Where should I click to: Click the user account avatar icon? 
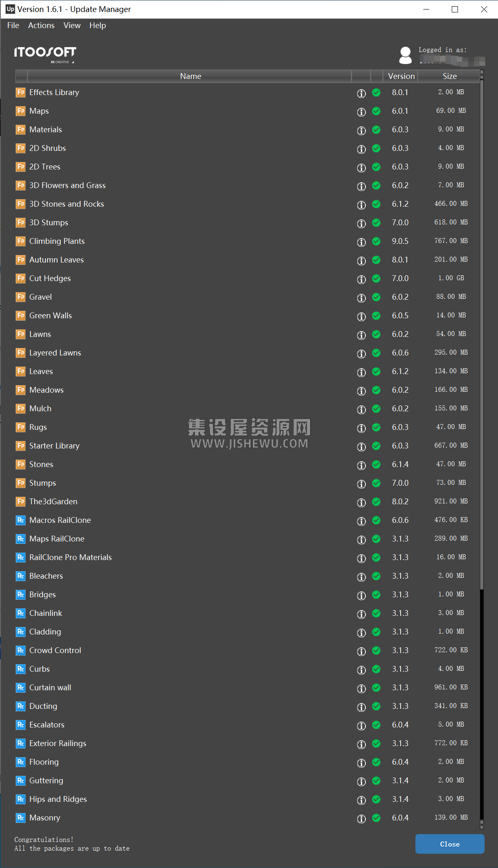click(406, 55)
